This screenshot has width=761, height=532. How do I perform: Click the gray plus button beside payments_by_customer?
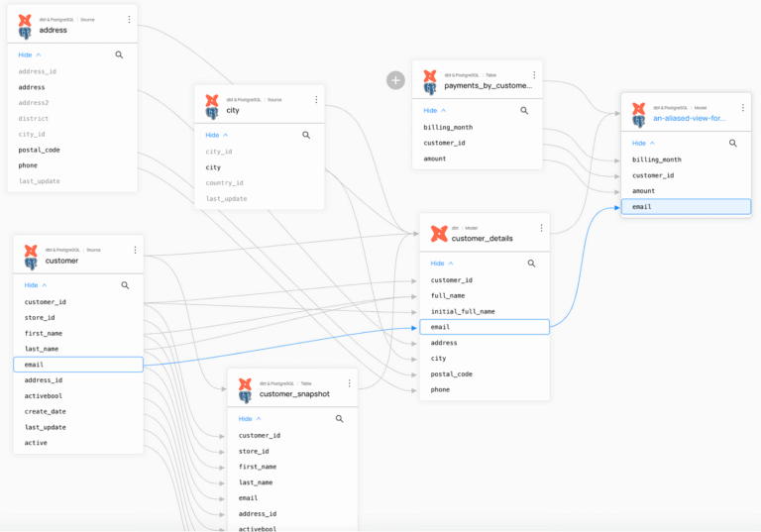[x=395, y=80]
